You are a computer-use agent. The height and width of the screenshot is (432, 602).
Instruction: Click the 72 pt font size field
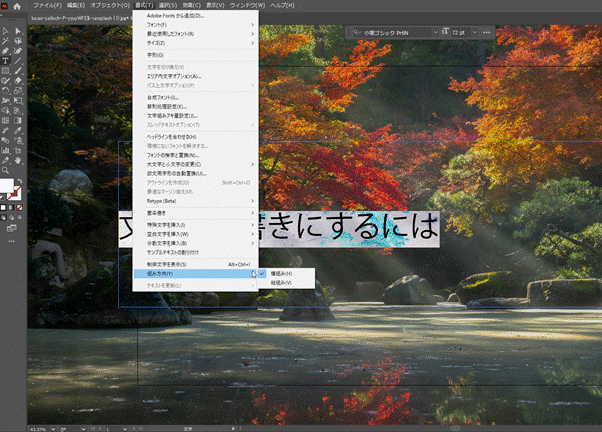tap(459, 32)
